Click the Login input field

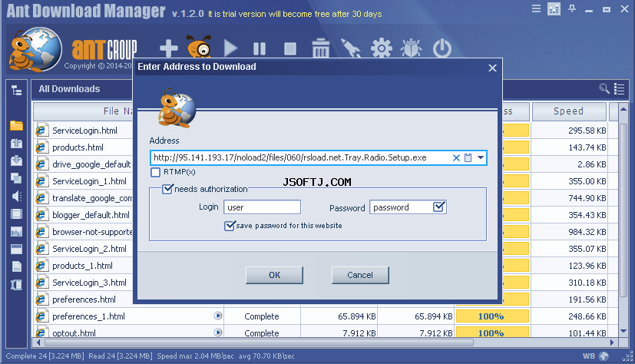coord(262,207)
